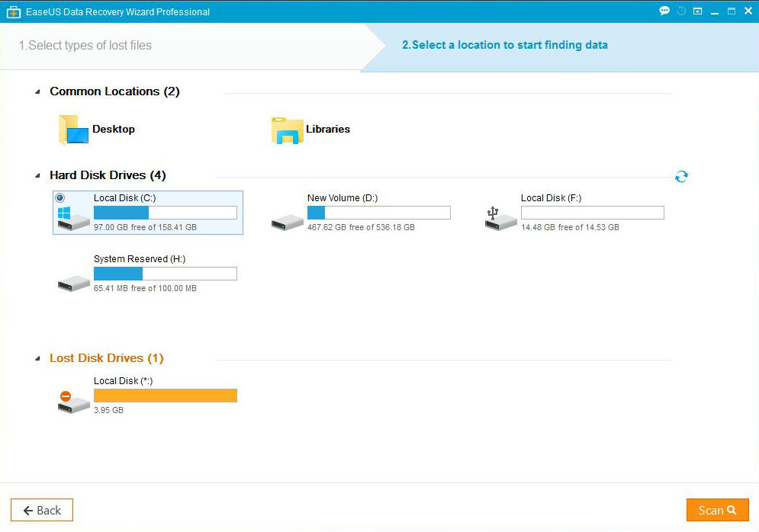
Task: Collapse the Common Locations section
Action: pyautogui.click(x=37, y=92)
